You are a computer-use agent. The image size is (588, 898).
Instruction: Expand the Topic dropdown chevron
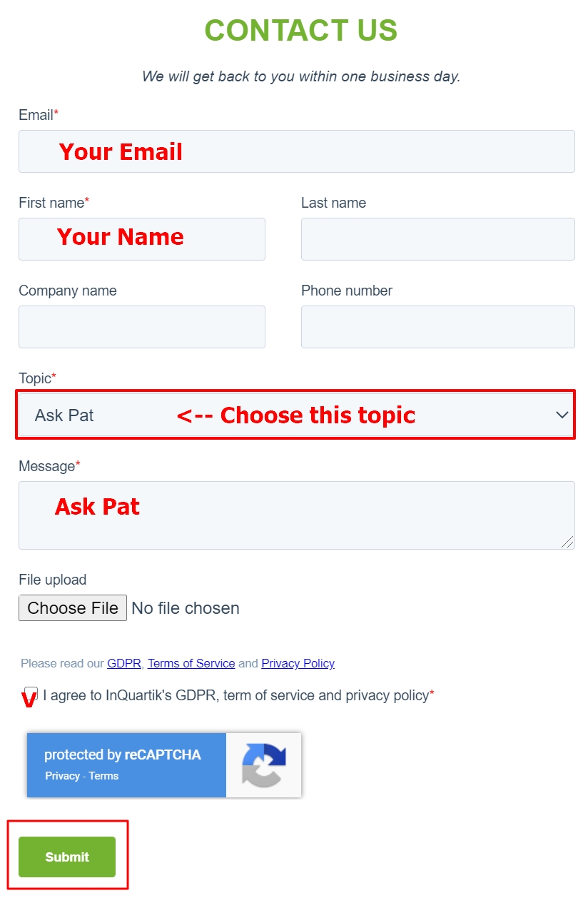pyautogui.click(x=562, y=415)
